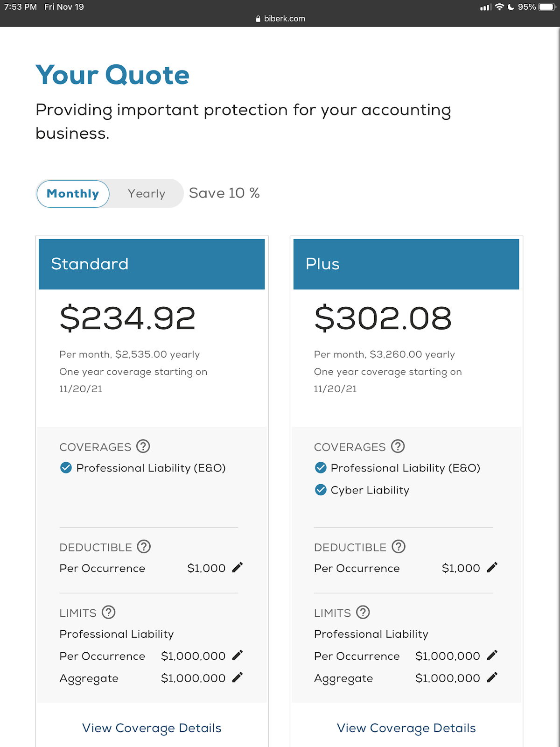This screenshot has height=747, width=560.
Task: Toggle Standard Professional Liability (E&O) checkmark
Action: coord(66,468)
